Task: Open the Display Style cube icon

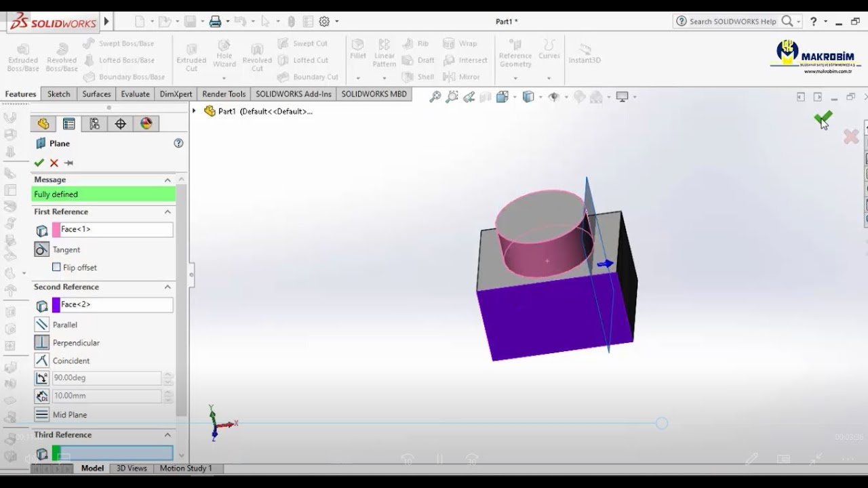Action: [528, 97]
